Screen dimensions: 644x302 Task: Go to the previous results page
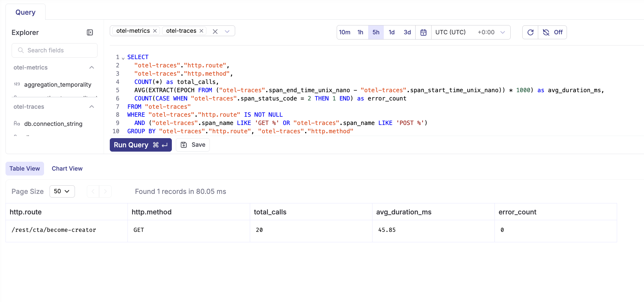tap(93, 191)
